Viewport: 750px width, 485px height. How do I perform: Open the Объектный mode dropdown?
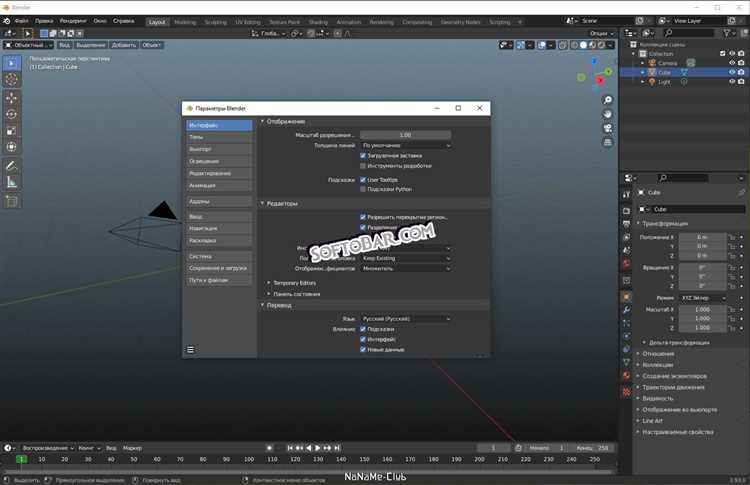pos(29,45)
